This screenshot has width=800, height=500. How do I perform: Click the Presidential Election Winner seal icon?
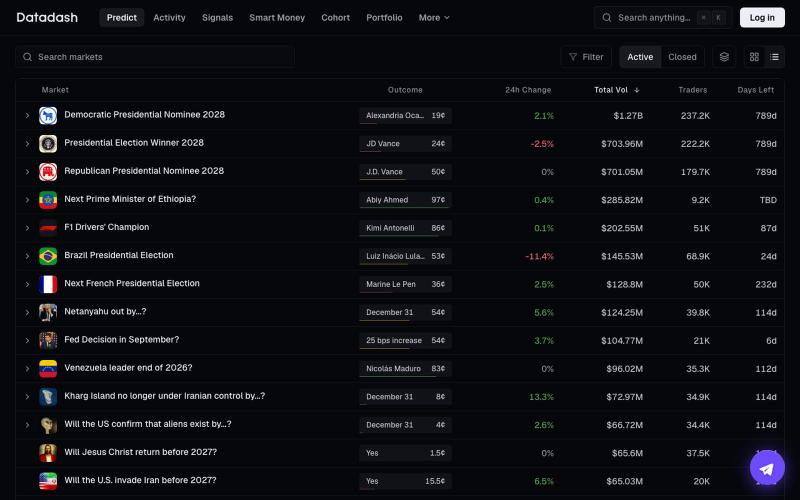(48, 144)
